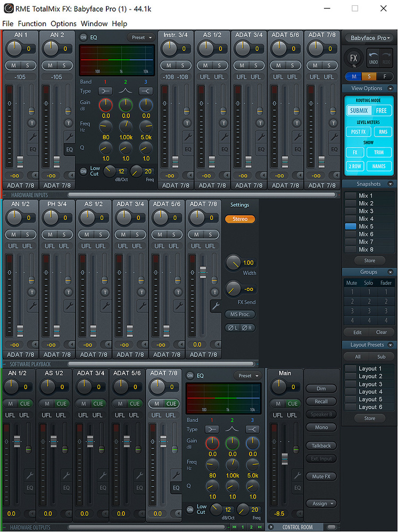The width and height of the screenshot is (398, 532).
Task: Click the T trim icon on the AN 2 hardware input channel
Action: (69, 123)
